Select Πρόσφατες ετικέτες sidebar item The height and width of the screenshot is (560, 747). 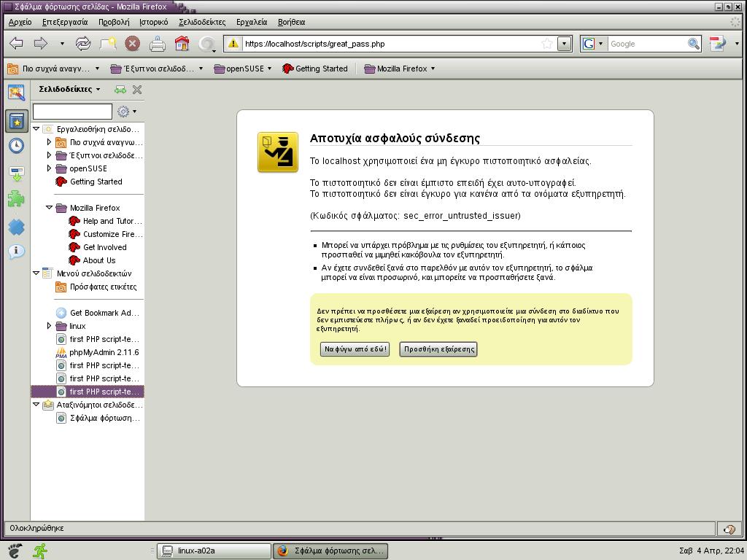96,287
